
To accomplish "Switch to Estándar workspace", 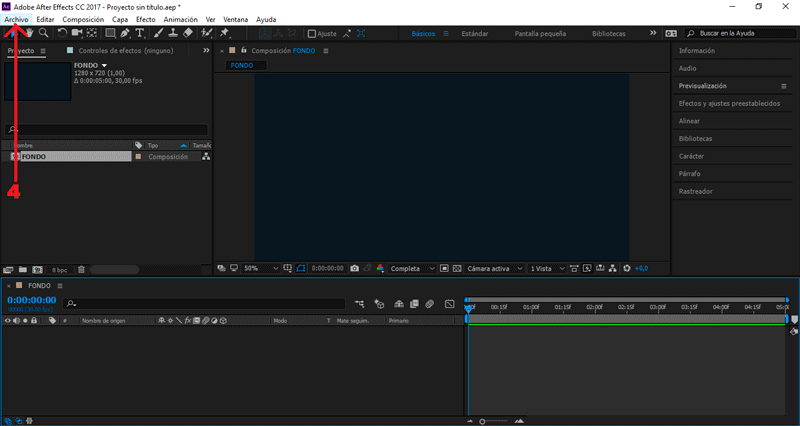I will coord(475,34).
